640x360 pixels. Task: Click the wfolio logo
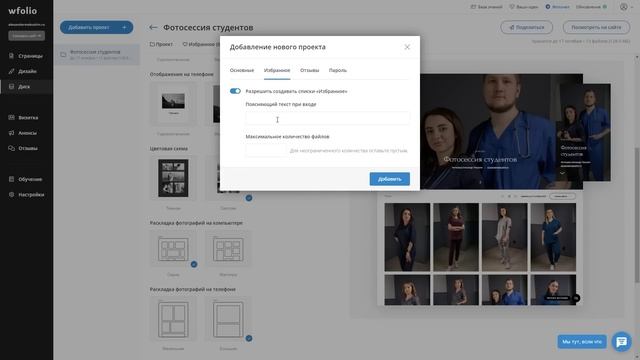coord(22,11)
